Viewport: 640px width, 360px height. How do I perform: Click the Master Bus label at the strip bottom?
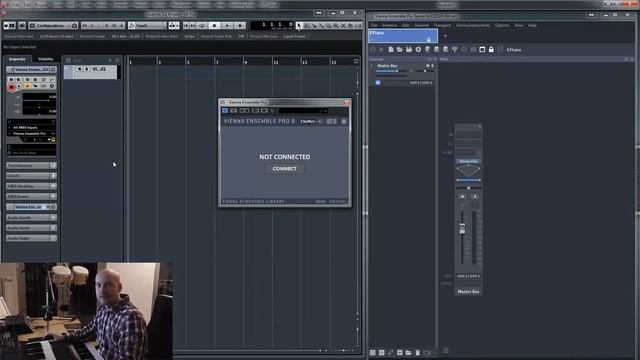click(x=468, y=291)
